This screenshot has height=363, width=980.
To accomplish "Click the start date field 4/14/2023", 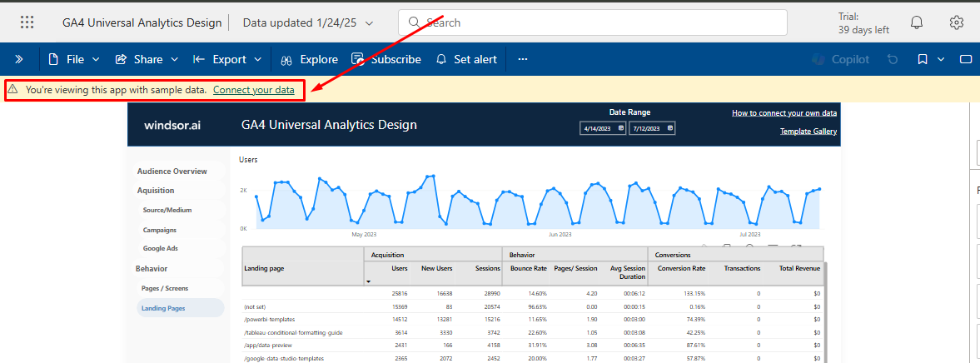I will 603,128.
